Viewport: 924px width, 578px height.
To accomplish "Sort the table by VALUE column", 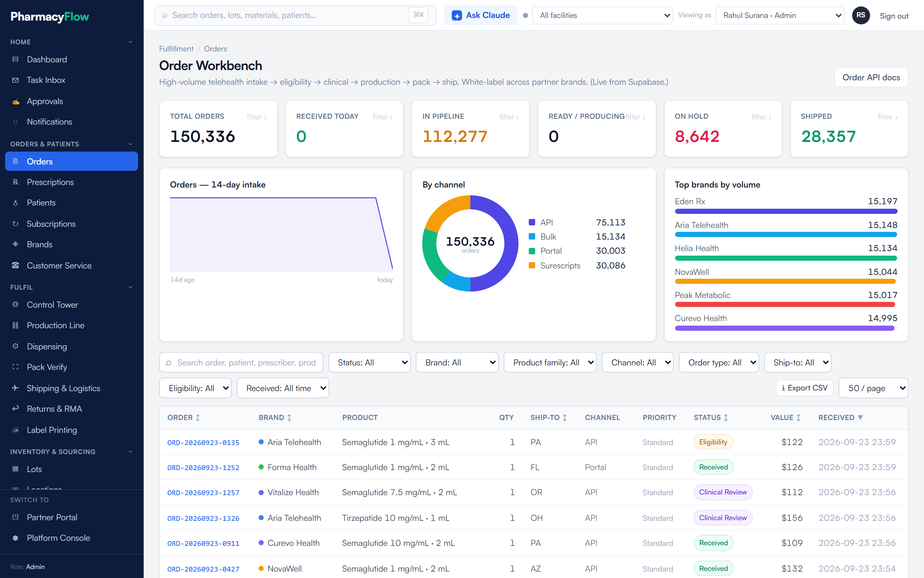I will [785, 417].
